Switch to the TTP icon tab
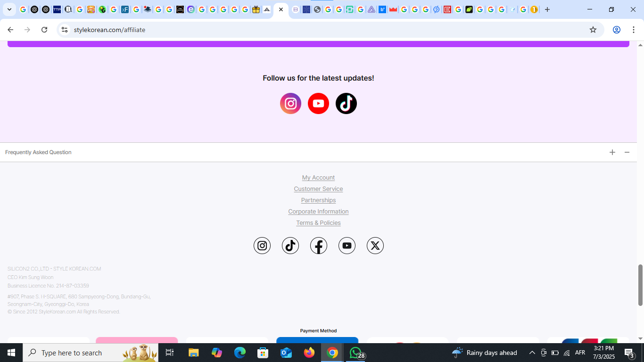Image resolution: width=644 pixels, height=362 pixels. tap(57, 9)
